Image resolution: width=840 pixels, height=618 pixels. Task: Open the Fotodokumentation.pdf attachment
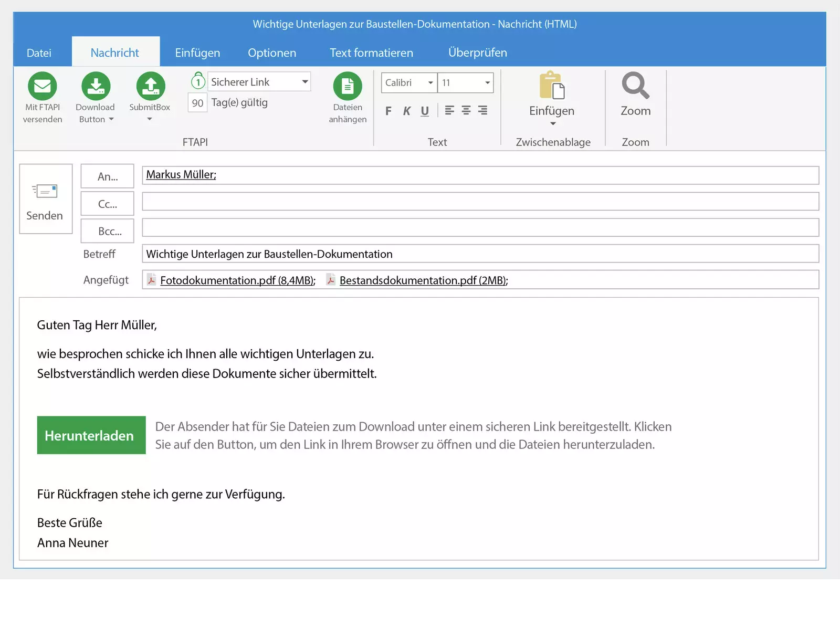tap(237, 280)
